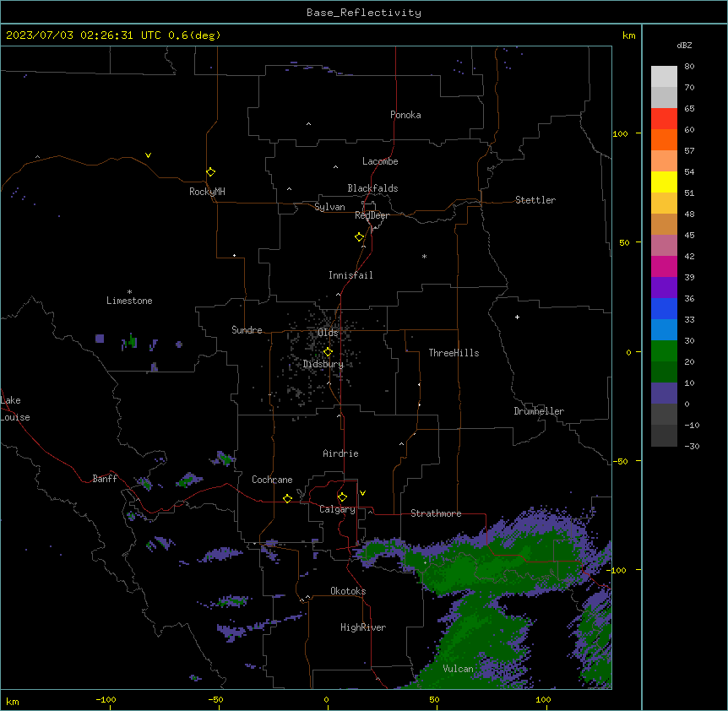Select the Blackfalds label

click(x=372, y=188)
